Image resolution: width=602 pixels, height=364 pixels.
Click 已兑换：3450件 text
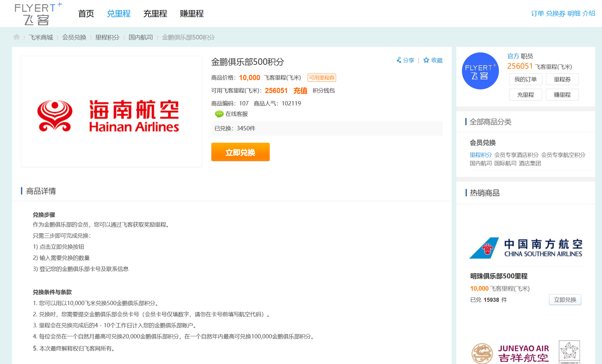coord(235,128)
